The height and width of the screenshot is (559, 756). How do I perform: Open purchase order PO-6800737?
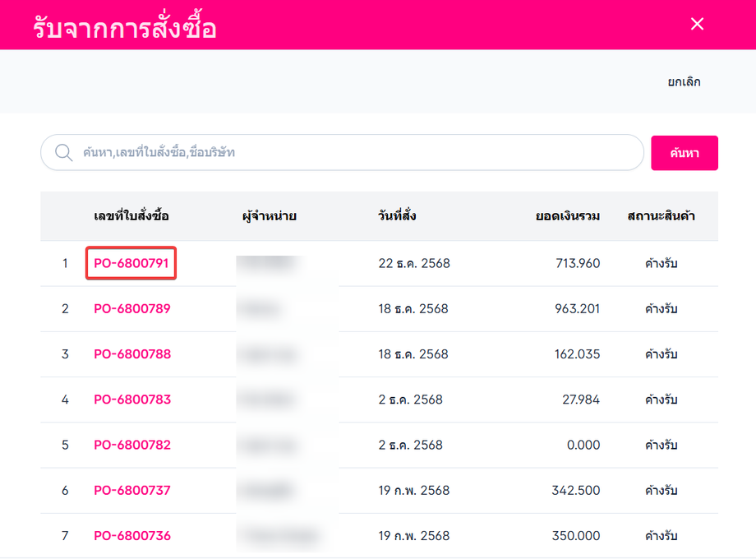click(132, 490)
